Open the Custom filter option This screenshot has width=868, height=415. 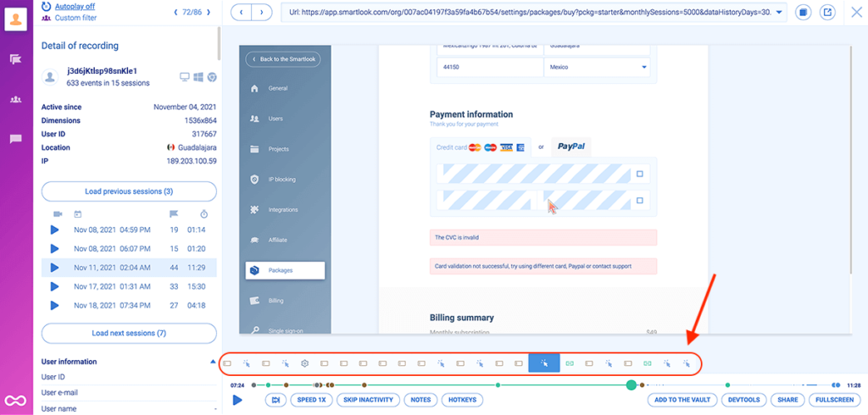(x=75, y=18)
